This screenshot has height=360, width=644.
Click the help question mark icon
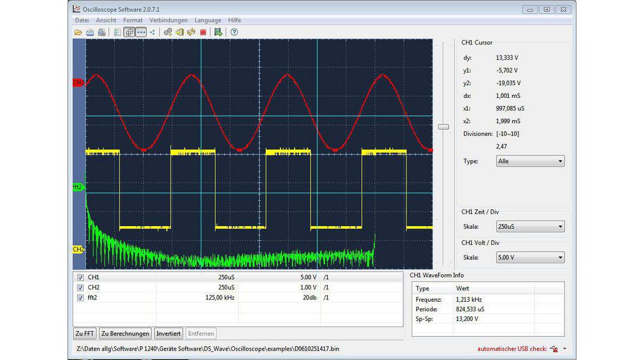[x=234, y=32]
